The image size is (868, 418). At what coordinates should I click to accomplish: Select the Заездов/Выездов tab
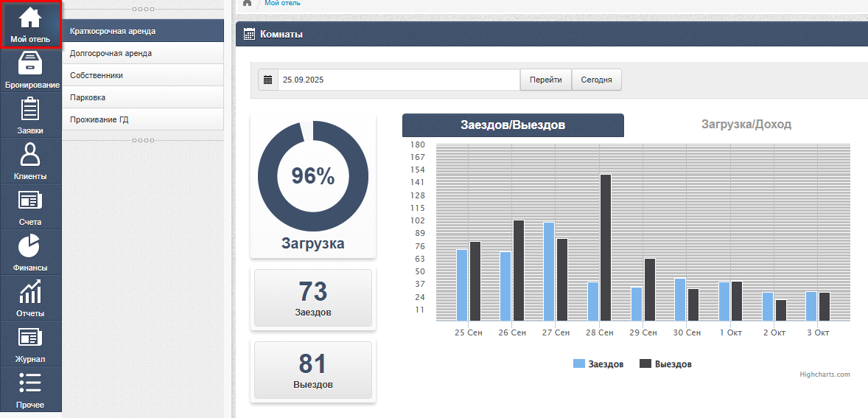513,125
